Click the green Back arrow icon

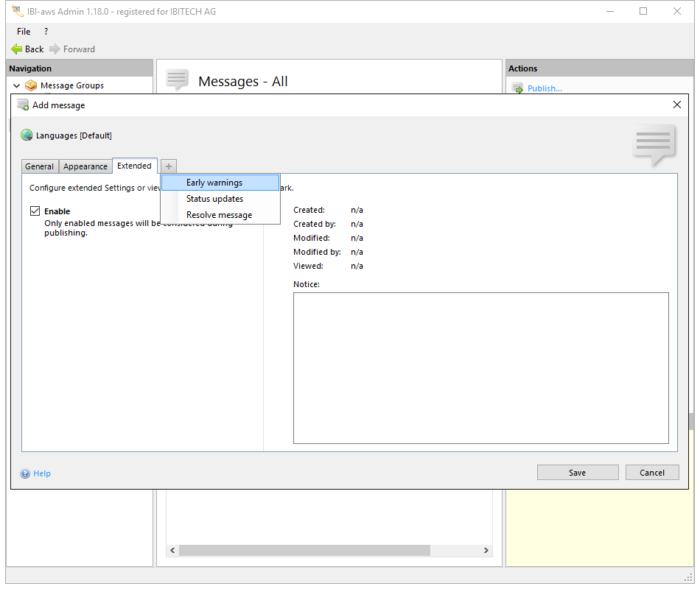tap(17, 49)
